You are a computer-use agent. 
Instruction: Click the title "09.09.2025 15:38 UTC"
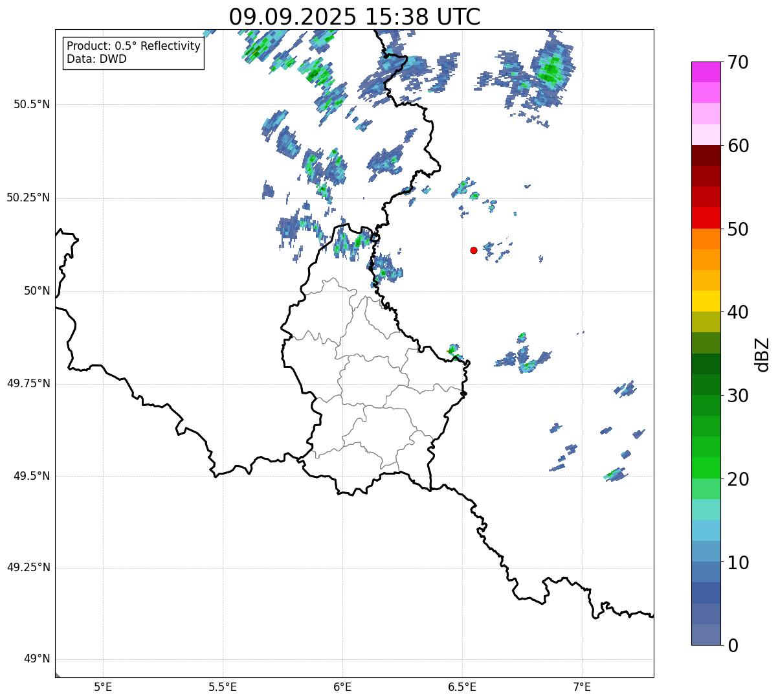(x=355, y=17)
